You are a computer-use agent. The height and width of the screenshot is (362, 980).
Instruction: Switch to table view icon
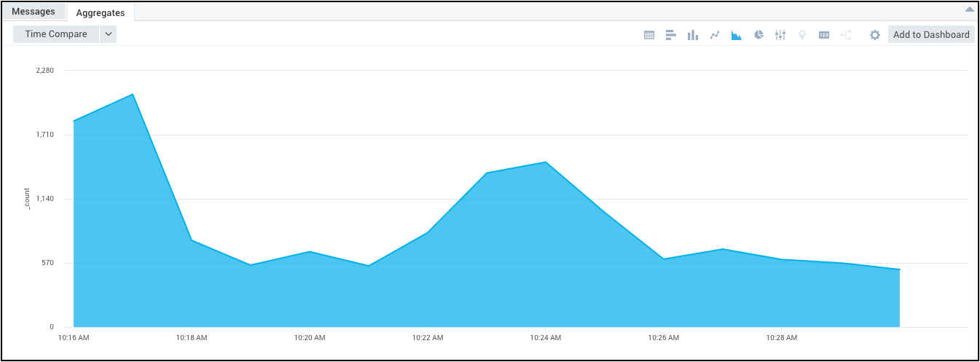649,35
